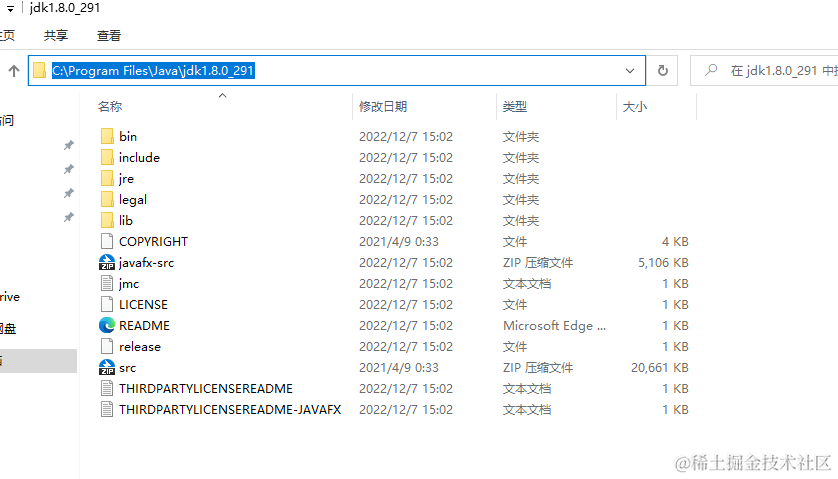Click the LICENSE file icon

coord(107,304)
